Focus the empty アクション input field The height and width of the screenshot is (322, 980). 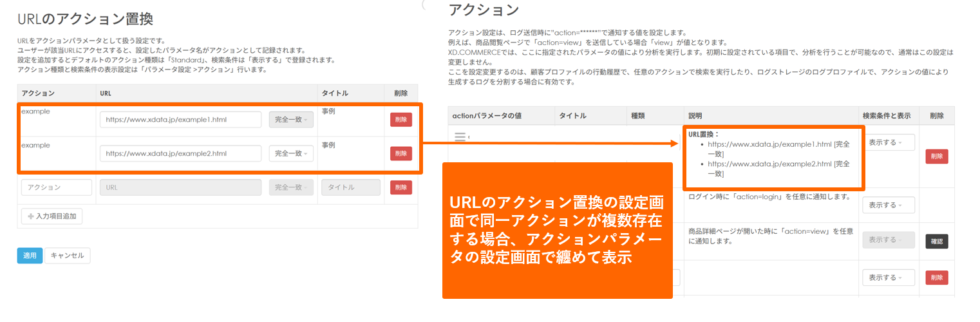click(x=57, y=187)
